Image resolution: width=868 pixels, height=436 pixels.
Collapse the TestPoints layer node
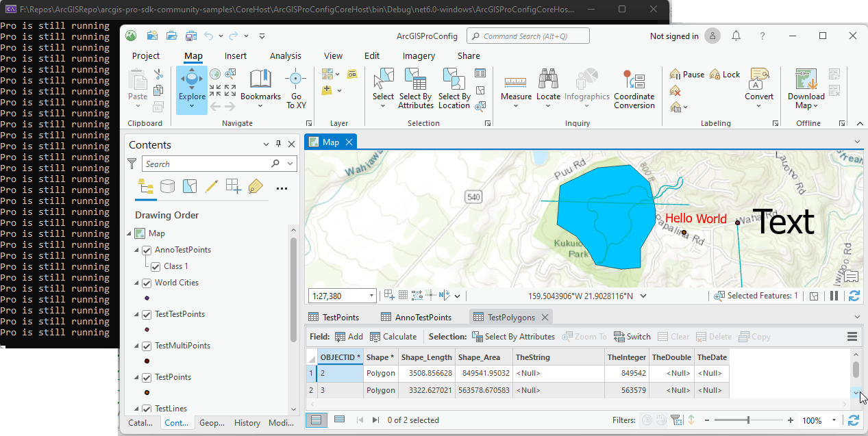137,377
